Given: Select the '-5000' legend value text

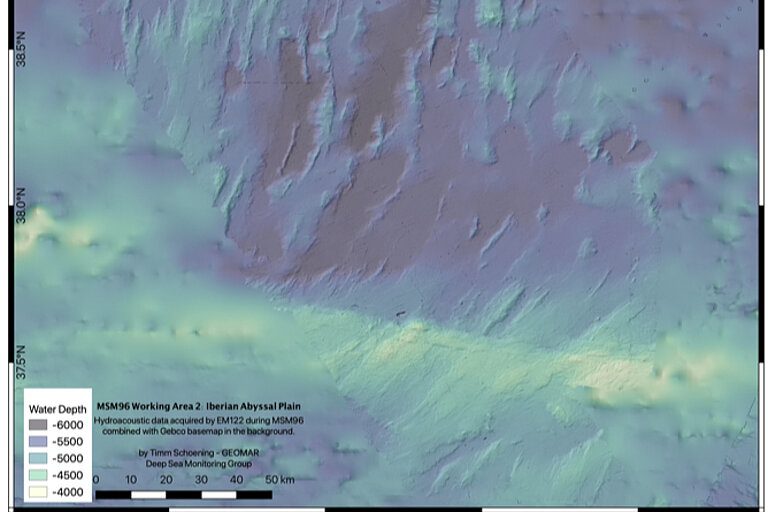Looking at the screenshot, I should point(68,458).
